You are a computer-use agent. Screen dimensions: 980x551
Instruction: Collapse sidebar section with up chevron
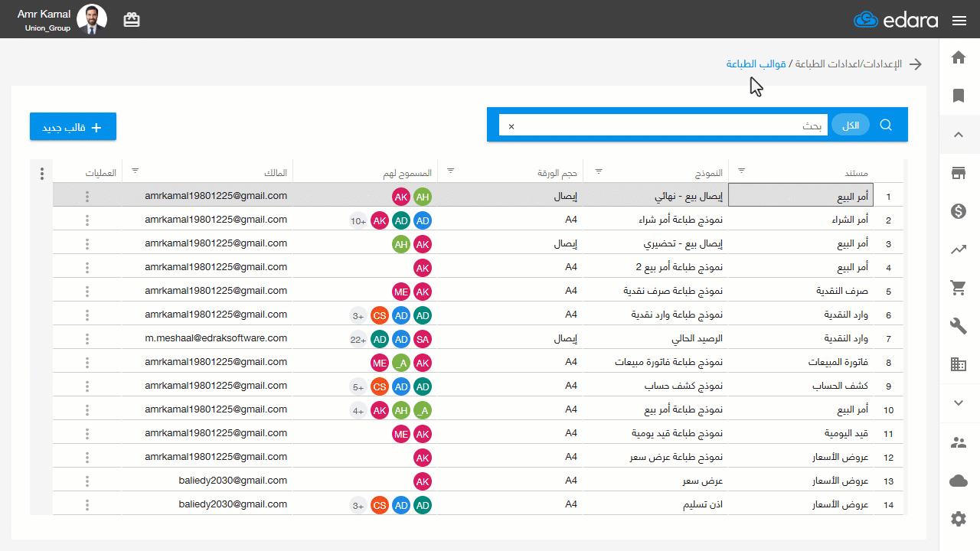coord(959,135)
